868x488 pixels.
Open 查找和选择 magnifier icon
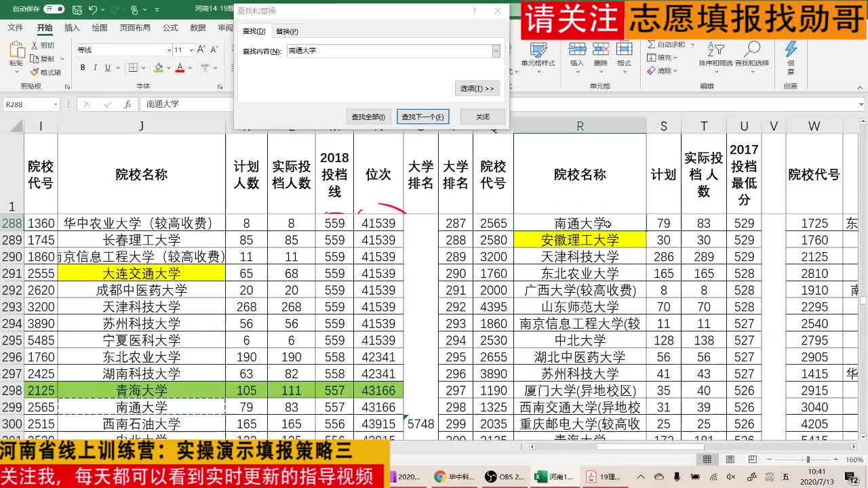pyautogui.click(x=752, y=49)
